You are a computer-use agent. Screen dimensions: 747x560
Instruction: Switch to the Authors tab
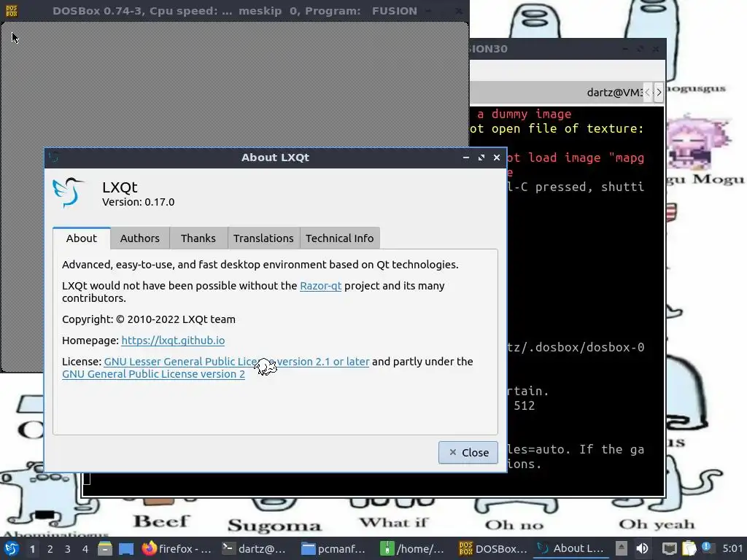click(x=139, y=238)
